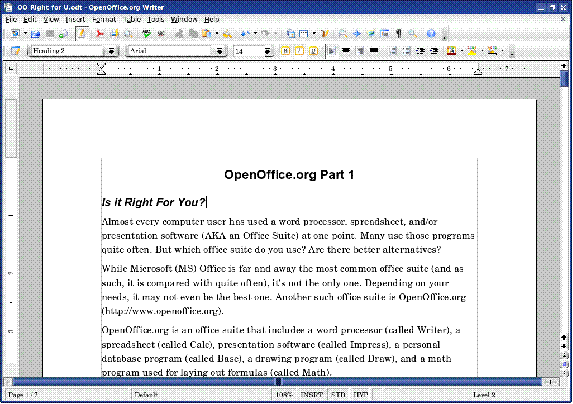Click the Redo icon
This screenshot has height=404, width=573.
tap(266, 34)
